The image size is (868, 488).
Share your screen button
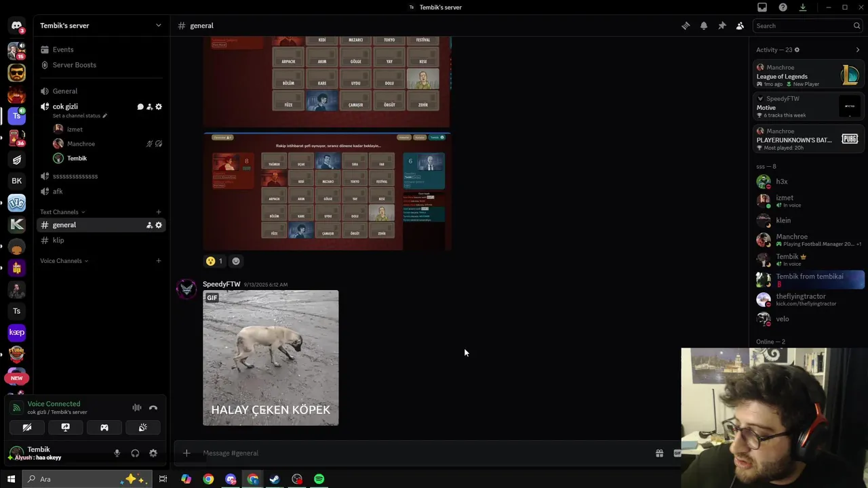pyautogui.click(x=66, y=428)
